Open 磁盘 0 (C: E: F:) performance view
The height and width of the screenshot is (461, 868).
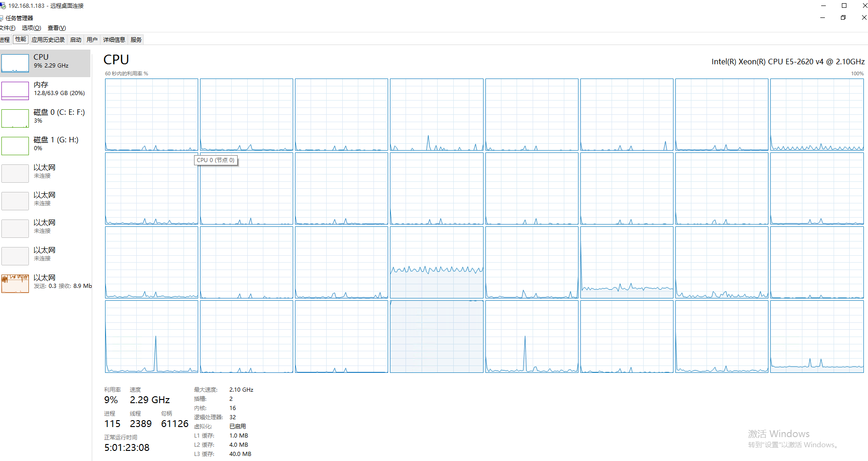point(46,117)
